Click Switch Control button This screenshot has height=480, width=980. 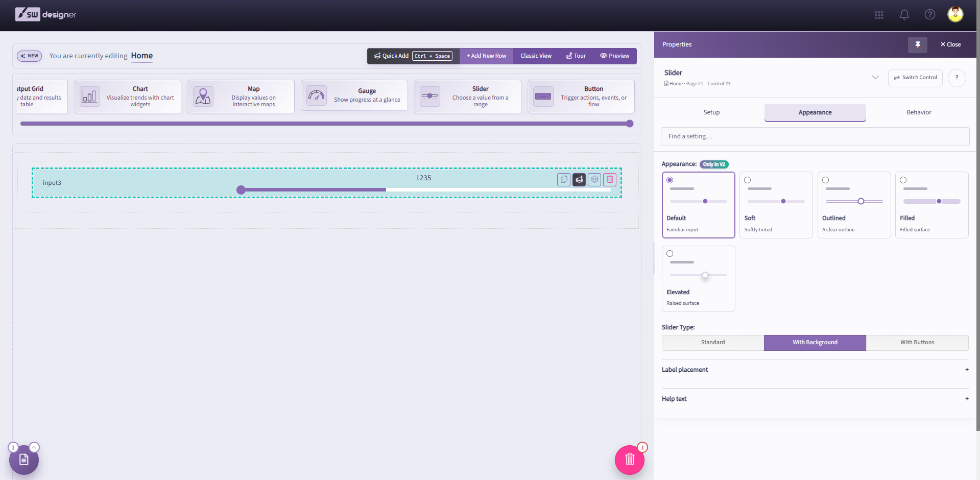(915, 78)
